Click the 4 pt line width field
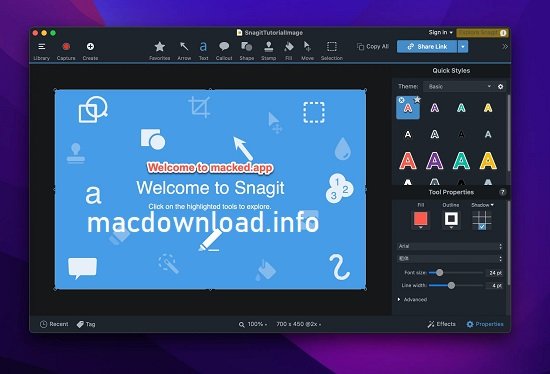 click(495, 286)
